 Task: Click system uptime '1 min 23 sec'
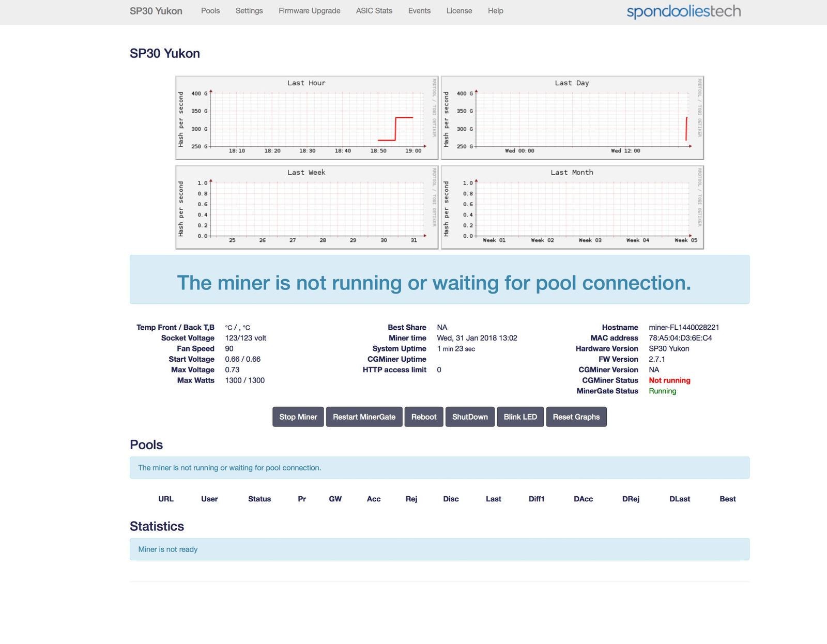point(456,349)
